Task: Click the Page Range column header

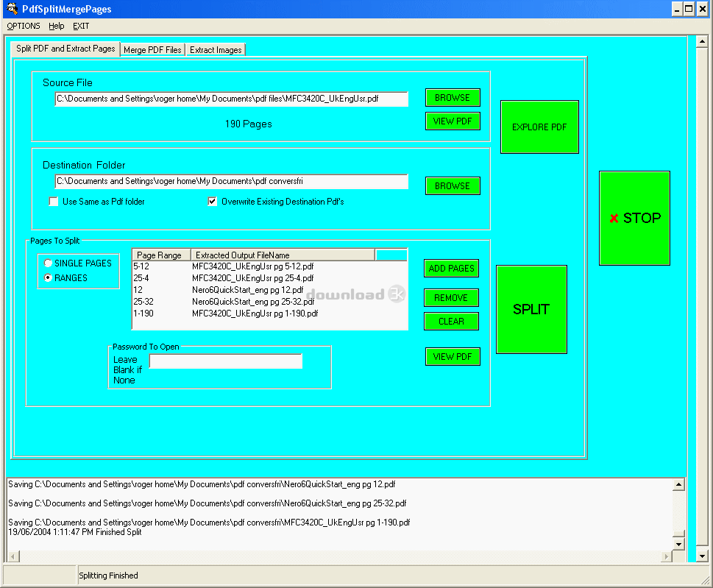Action: (x=161, y=255)
